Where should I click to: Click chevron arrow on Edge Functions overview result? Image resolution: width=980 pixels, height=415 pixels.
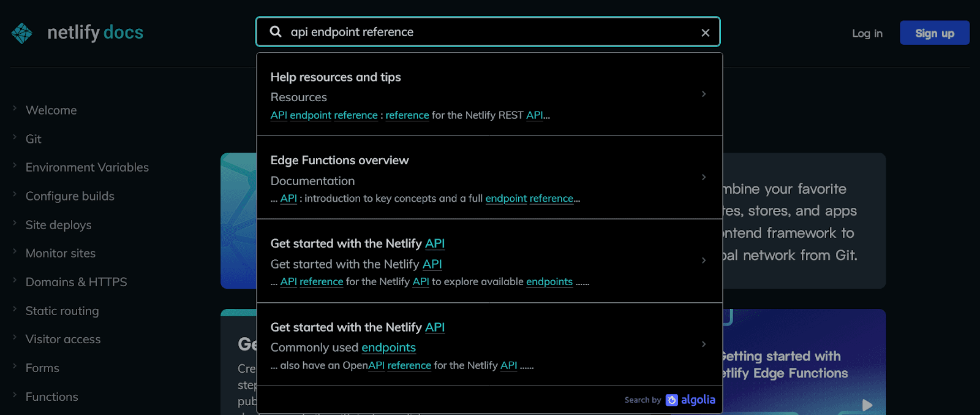704,177
